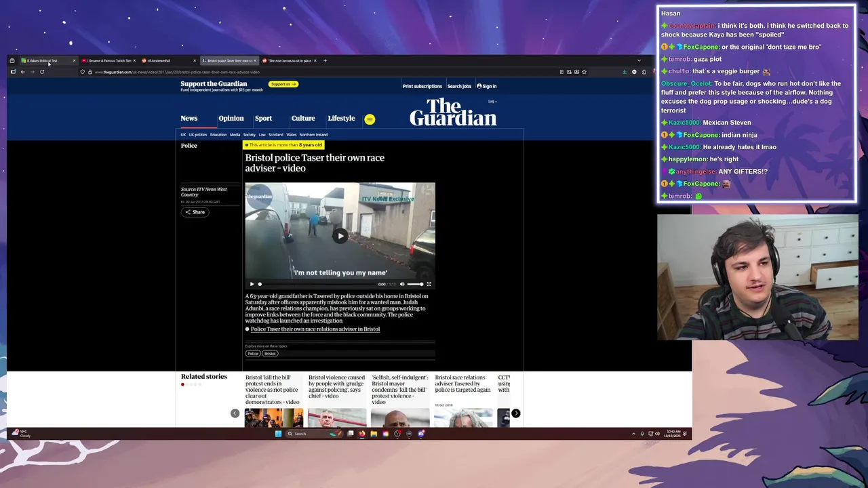
Task: Close the Bristol police Taser tab
Action: pos(255,61)
